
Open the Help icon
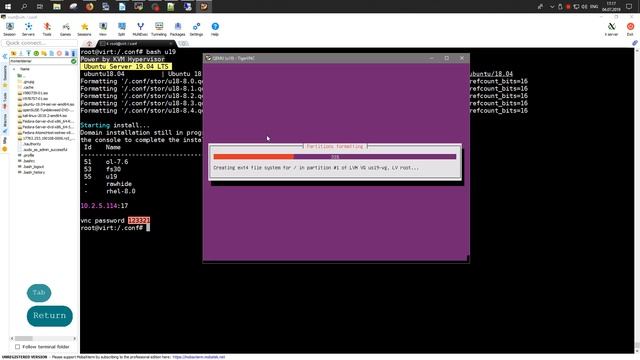pyautogui.click(x=215, y=29)
